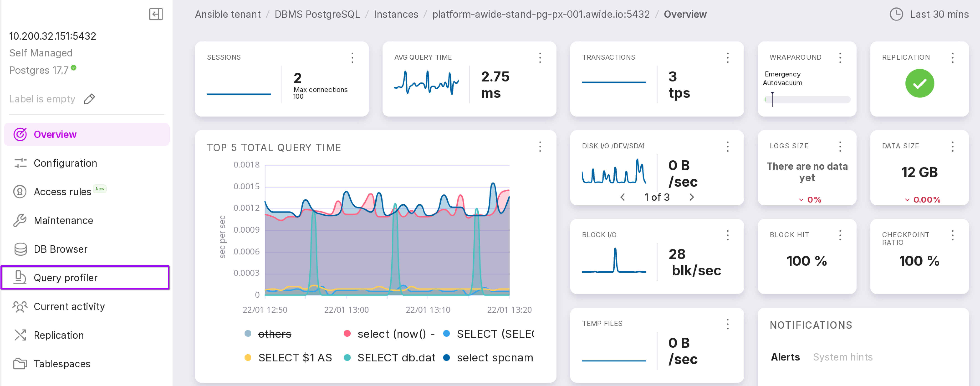Click the clock icon for the time range
This screenshot has height=386, width=980.
[896, 14]
